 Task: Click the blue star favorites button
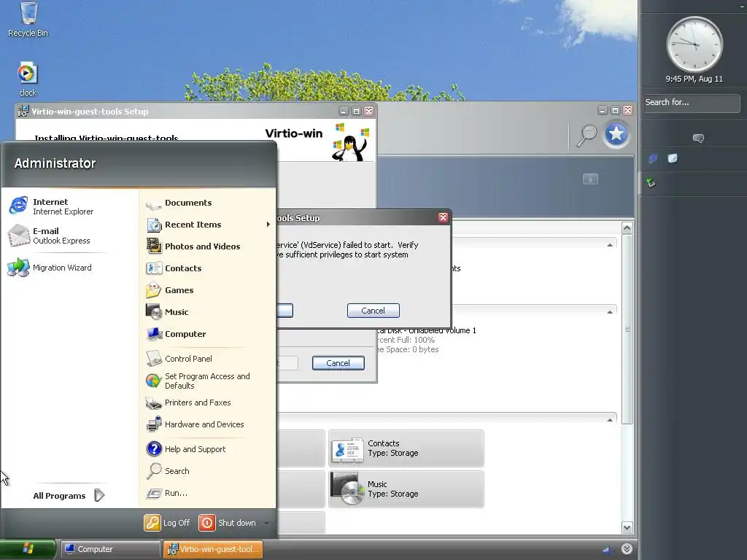click(616, 134)
